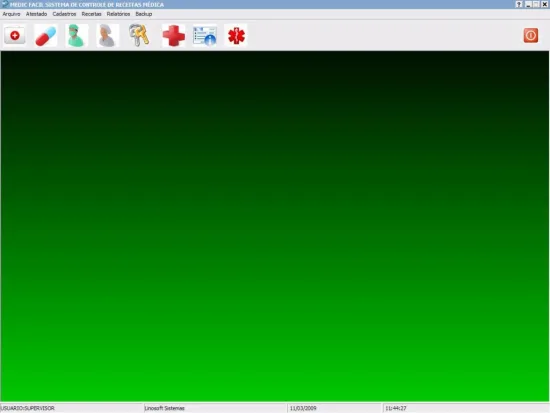Click the USUARIO:SUPERVISOR status bar panel

click(x=72, y=408)
